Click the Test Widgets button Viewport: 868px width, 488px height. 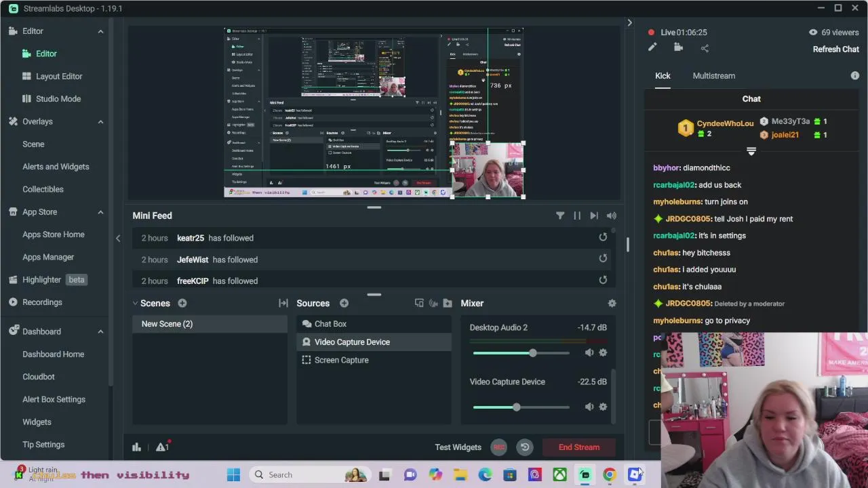[x=458, y=447]
